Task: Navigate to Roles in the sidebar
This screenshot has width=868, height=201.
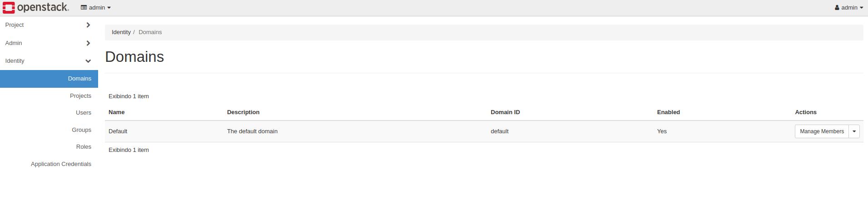Action: (84, 147)
